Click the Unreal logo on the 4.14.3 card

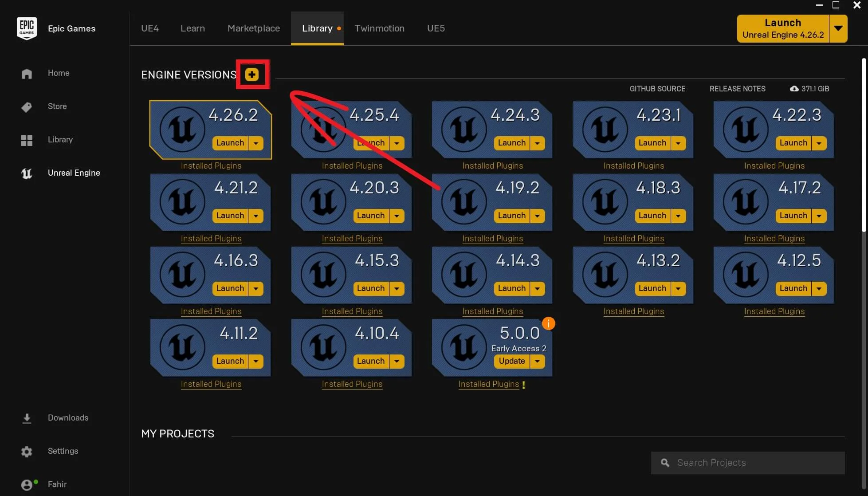(464, 275)
